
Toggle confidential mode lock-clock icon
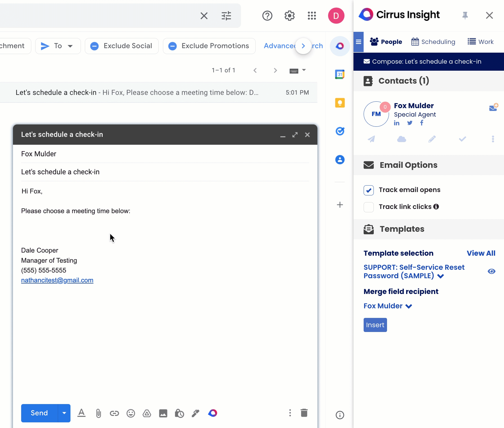(179, 413)
